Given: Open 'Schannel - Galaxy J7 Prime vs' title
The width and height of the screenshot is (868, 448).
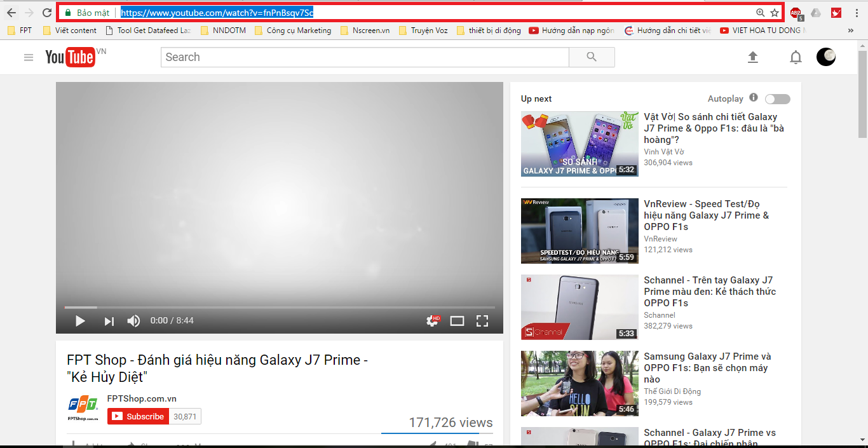Looking at the screenshot, I should click(x=710, y=438).
